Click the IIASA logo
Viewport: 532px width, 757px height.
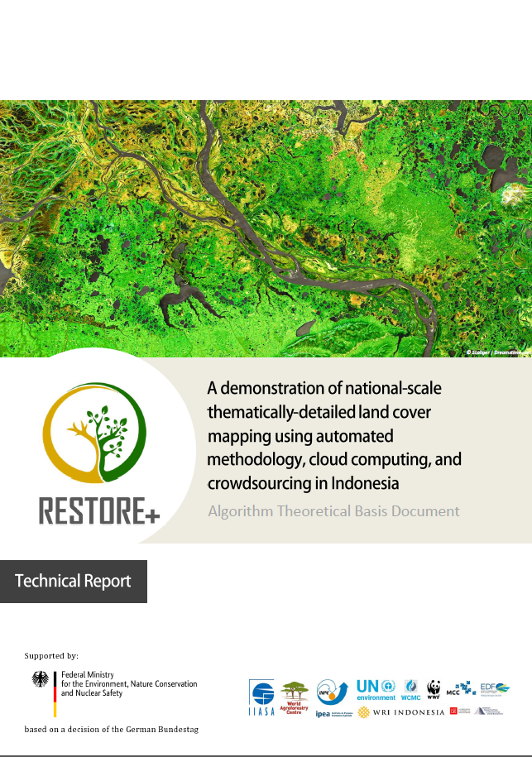click(x=261, y=695)
